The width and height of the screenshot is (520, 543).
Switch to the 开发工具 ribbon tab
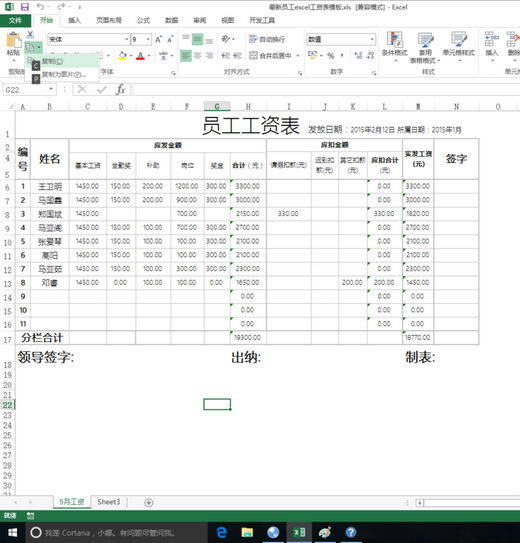tap(262, 20)
